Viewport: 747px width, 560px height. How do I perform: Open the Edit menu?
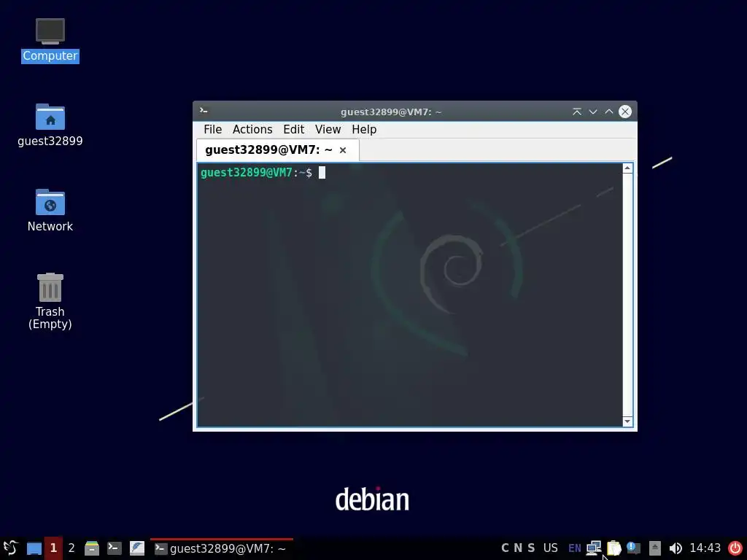tap(293, 130)
